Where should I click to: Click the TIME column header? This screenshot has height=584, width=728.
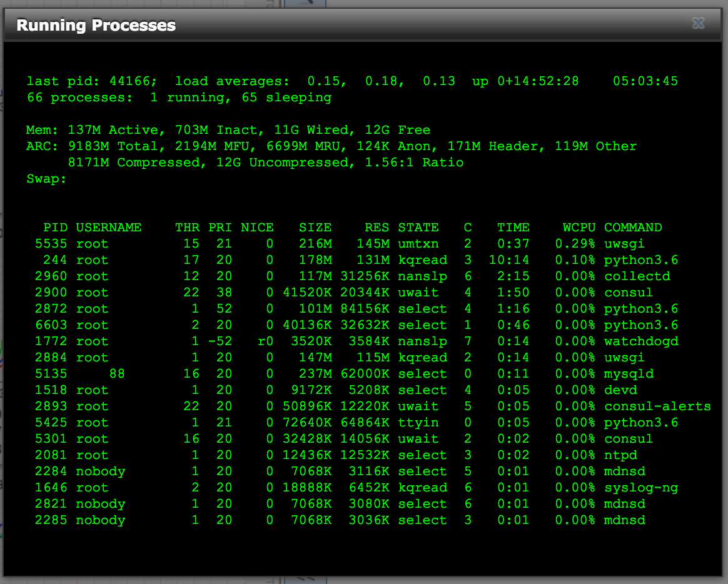click(513, 228)
